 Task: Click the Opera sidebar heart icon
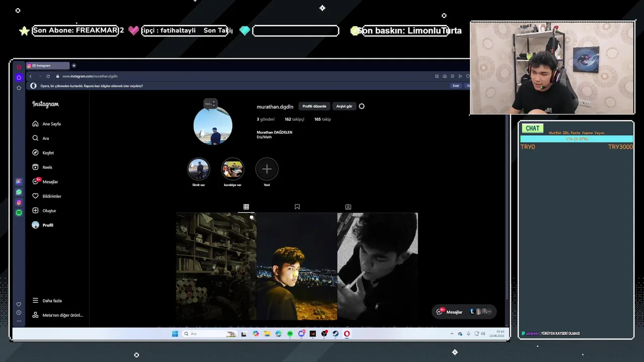pyautogui.click(x=19, y=304)
